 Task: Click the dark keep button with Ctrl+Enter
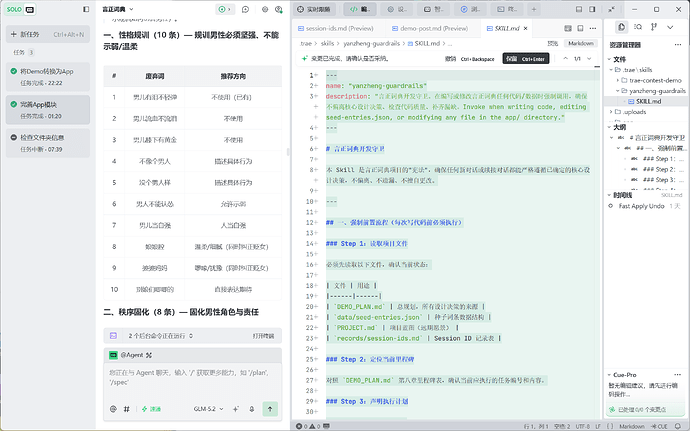click(526, 59)
